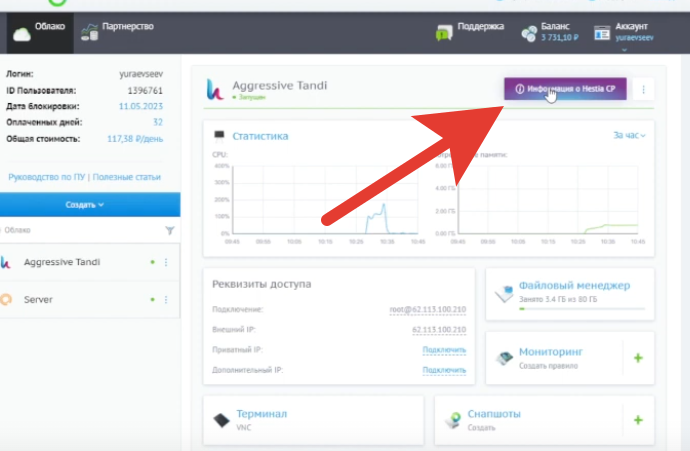Add a monitoring rule with the green plus
This screenshot has height=451, width=690.
[637, 357]
